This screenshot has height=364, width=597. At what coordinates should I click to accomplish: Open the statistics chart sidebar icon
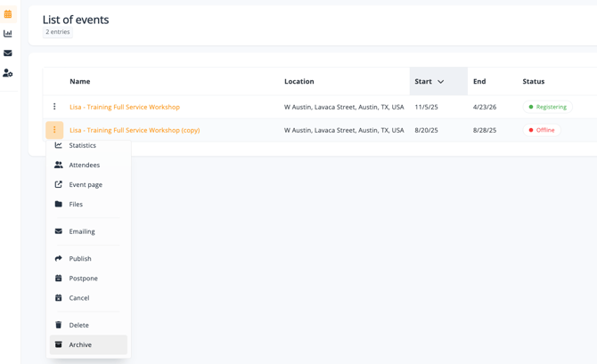[8, 34]
